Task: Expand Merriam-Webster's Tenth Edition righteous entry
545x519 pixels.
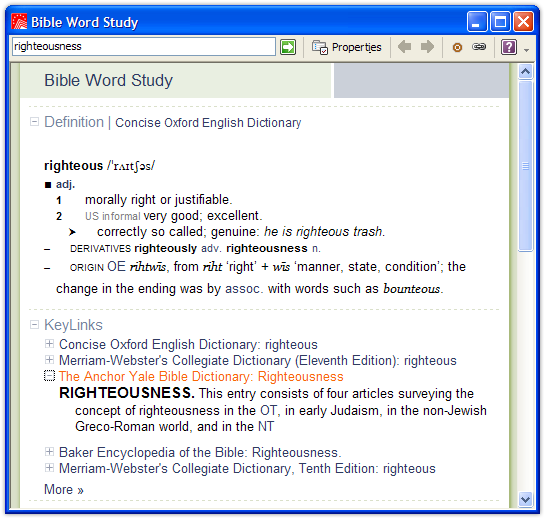Action: [x=49, y=468]
